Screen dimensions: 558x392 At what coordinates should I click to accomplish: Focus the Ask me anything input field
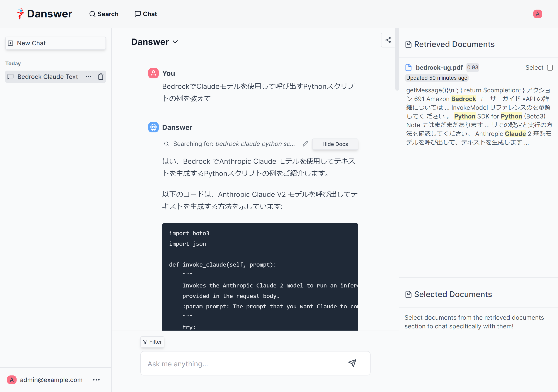[x=243, y=364]
